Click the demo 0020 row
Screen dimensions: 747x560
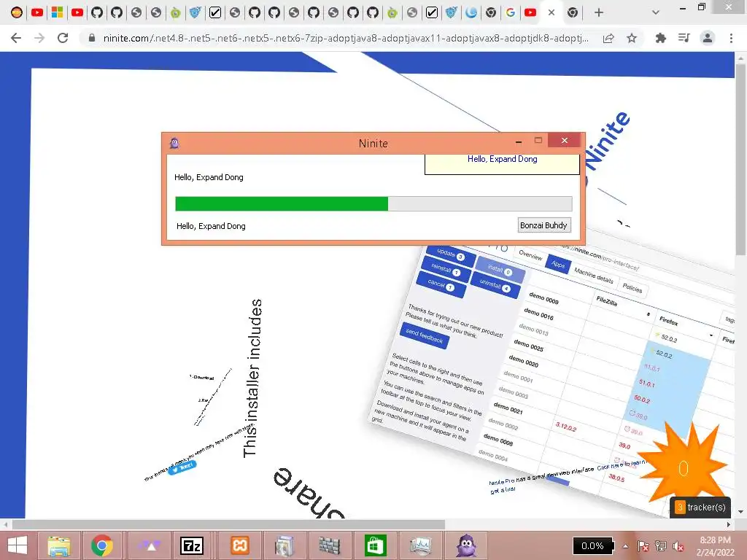(524, 362)
